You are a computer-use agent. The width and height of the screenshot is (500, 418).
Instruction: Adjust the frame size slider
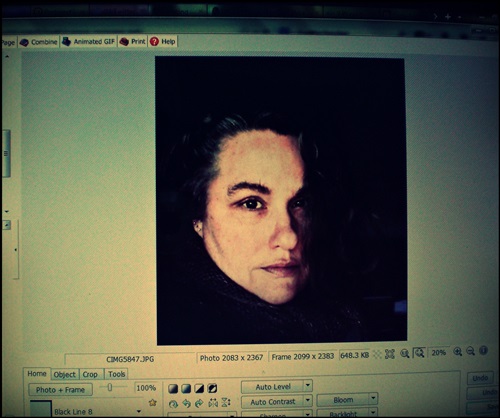[x=110, y=387]
